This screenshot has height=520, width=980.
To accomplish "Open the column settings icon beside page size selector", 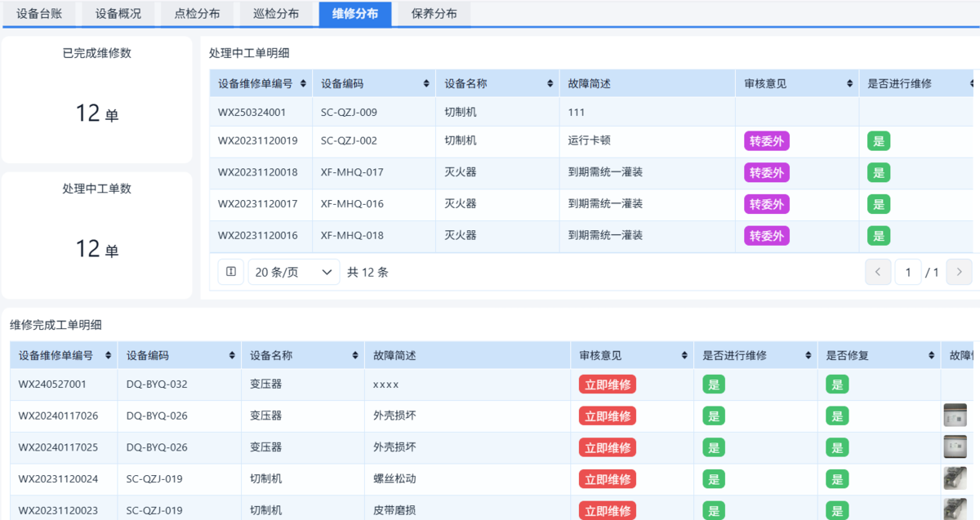I will tap(230, 271).
